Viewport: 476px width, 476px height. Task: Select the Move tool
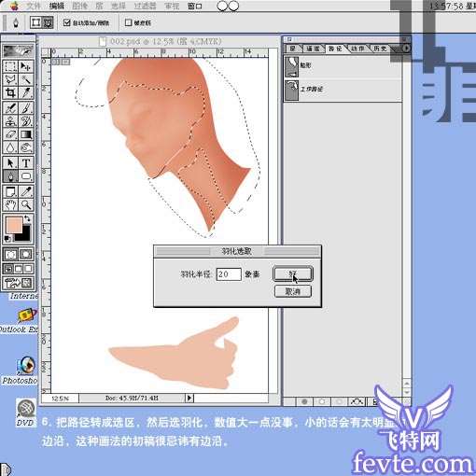coord(26,66)
